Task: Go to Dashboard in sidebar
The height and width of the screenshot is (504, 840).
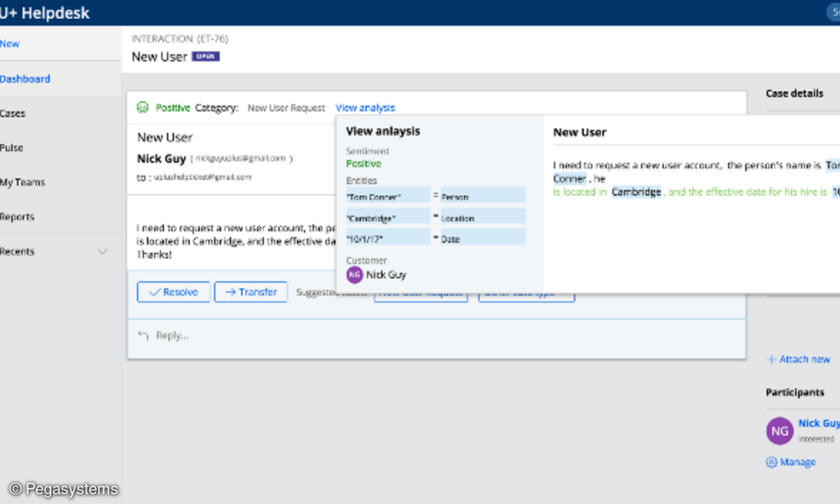Action: coord(25,79)
